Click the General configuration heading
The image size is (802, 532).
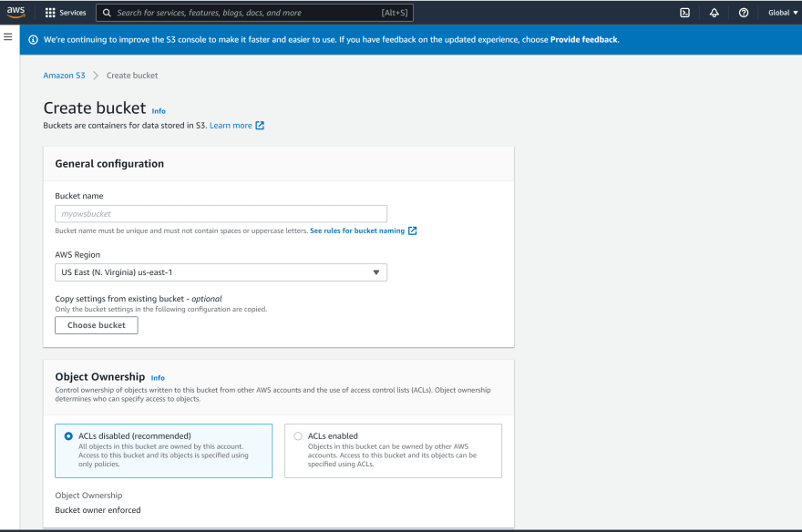(x=109, y=164)
